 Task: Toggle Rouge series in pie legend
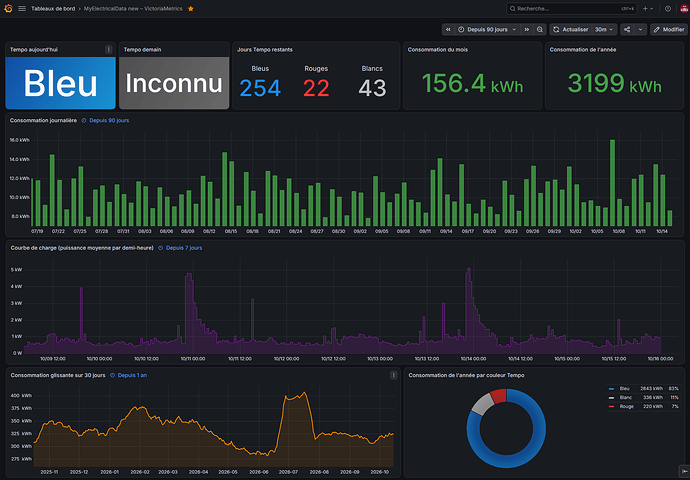(x=627, y=406)
